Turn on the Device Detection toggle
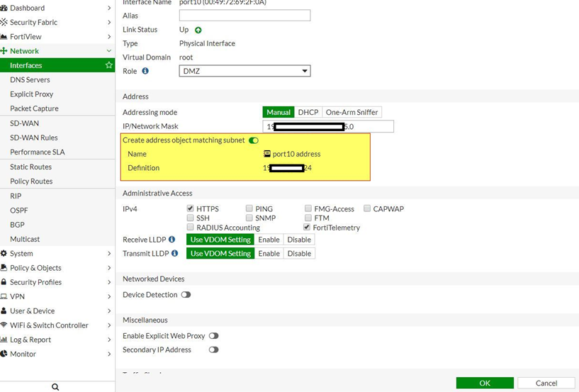 point(186,295)
